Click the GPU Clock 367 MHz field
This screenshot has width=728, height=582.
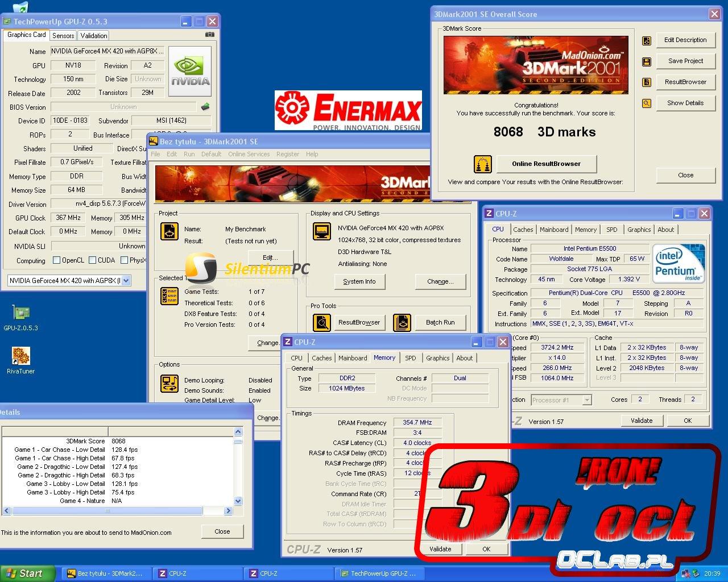[x=68, y=218]
